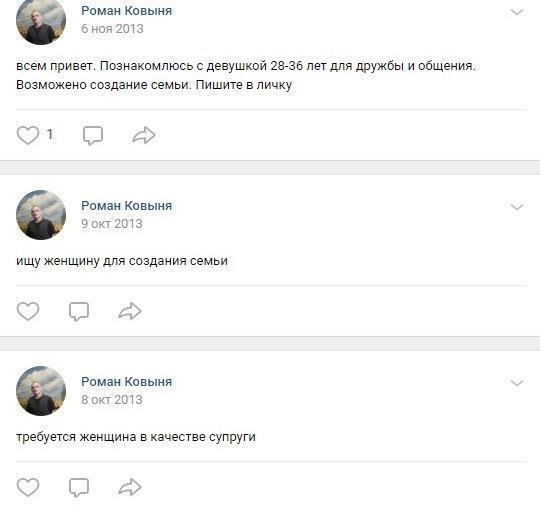Comment on the 6 ноя 2013 post
This screenshot has width=540, height=507.
click(x=93, y=135)
